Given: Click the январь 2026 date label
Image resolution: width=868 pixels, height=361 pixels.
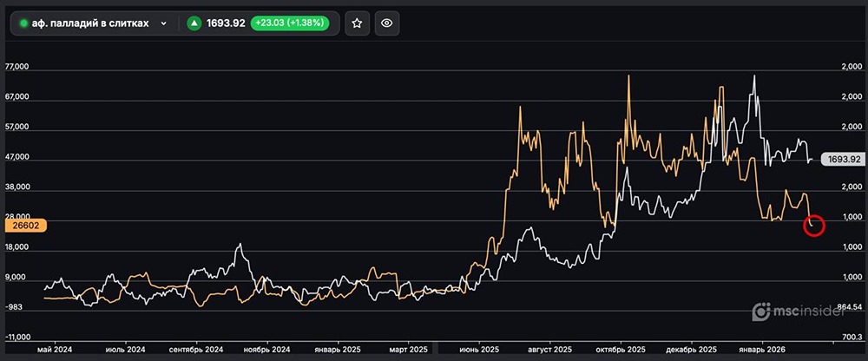Looking at the screenshot, I should 763,349.
